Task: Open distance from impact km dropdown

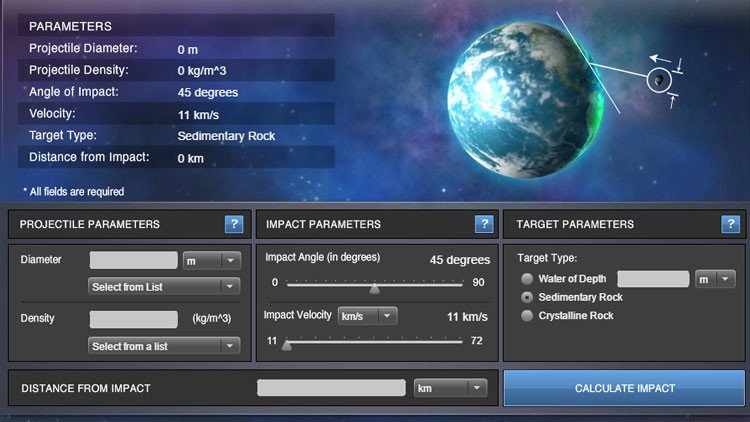Action: point(449,387)
